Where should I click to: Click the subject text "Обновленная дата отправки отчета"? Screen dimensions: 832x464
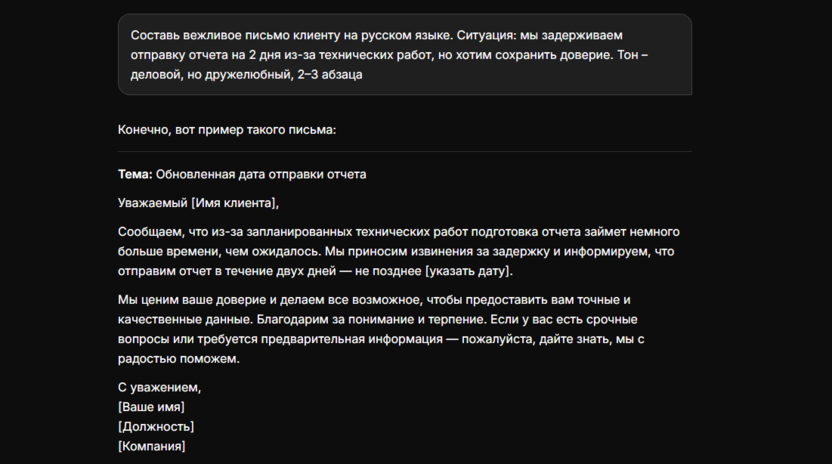pos(261,174)
